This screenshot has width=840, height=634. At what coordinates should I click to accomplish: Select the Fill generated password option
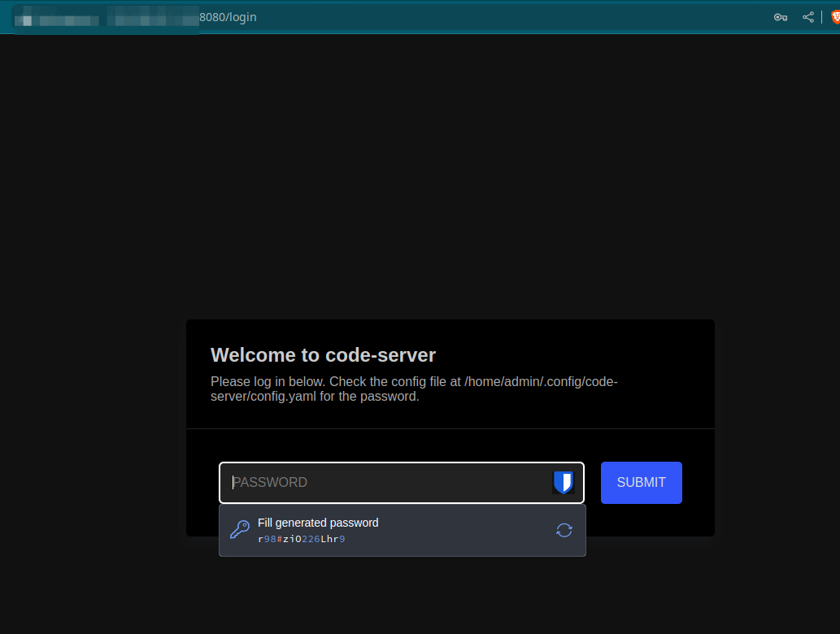(x=318, y=523)
